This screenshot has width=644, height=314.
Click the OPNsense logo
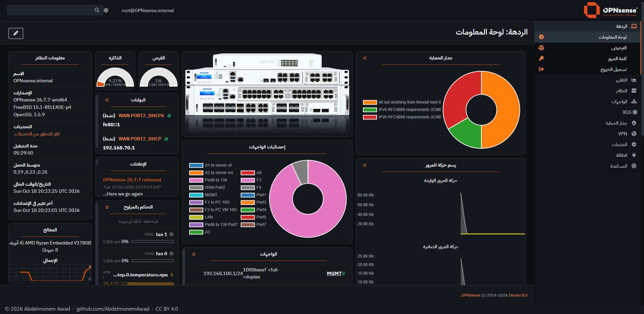(610, 10)
